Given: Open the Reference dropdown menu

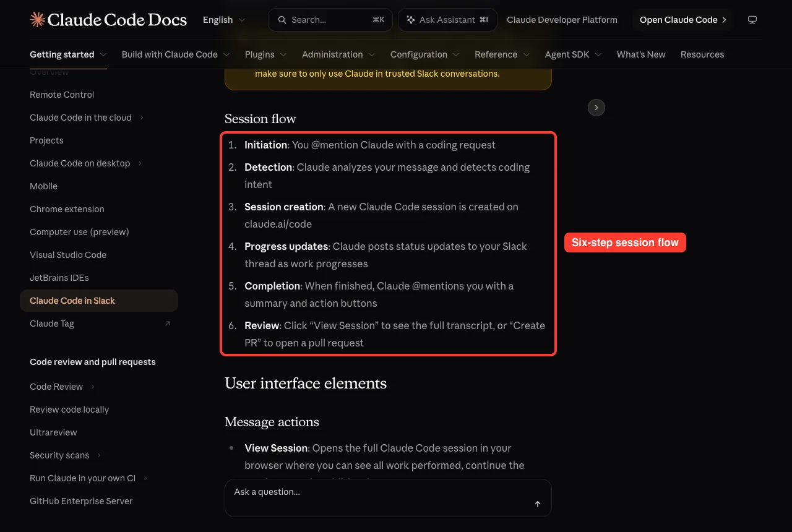Looking at the screenshot, I should pyautogui.click(x=502, y=54).
